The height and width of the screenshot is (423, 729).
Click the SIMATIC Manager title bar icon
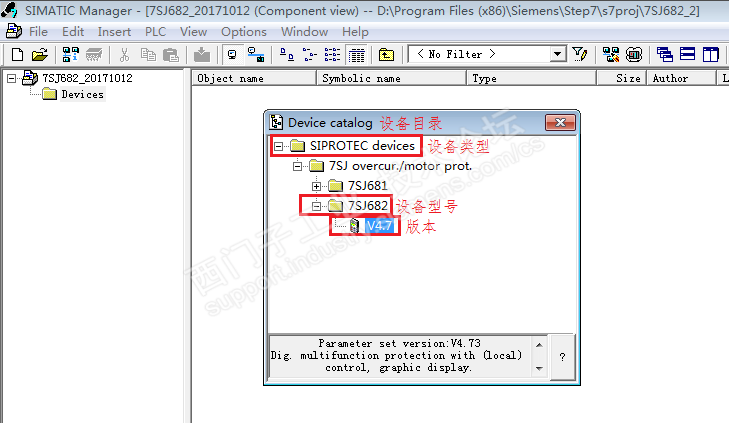click(x=9, y=10)
